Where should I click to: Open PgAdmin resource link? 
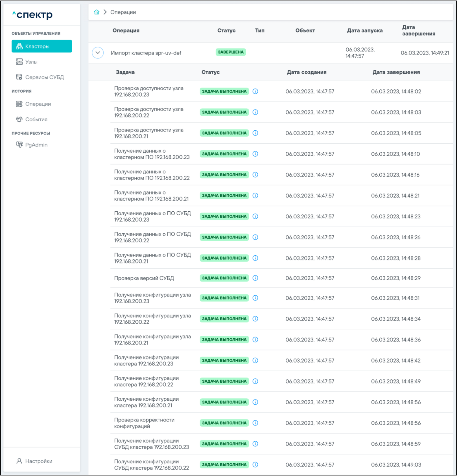point(36,145)
